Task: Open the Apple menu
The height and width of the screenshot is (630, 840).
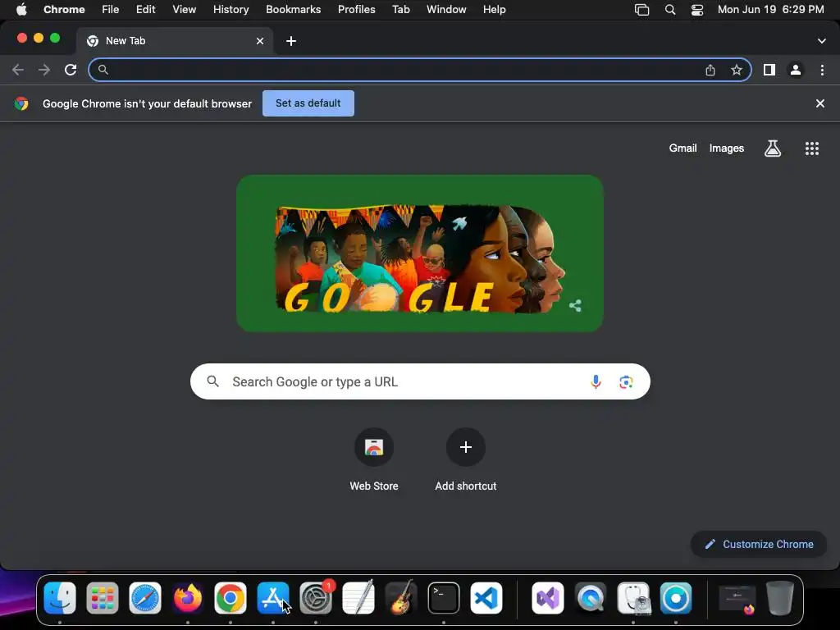Action: tap(21, 10)
